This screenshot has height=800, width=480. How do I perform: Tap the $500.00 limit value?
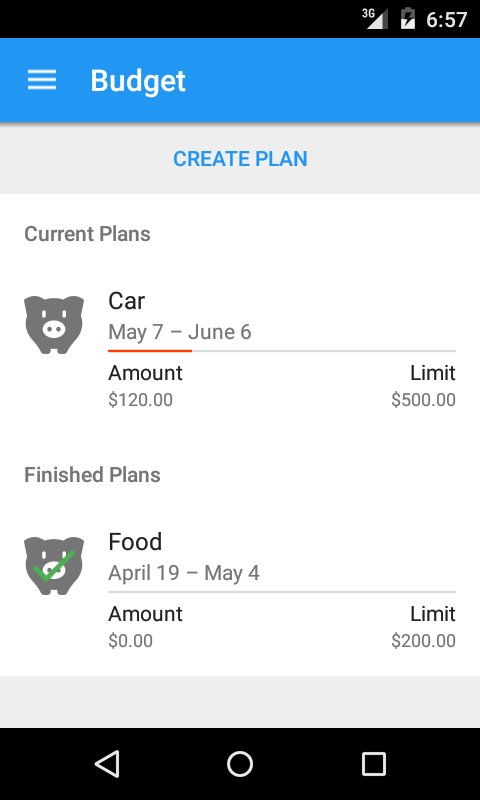pyautogui.click(x=423, y=400)
